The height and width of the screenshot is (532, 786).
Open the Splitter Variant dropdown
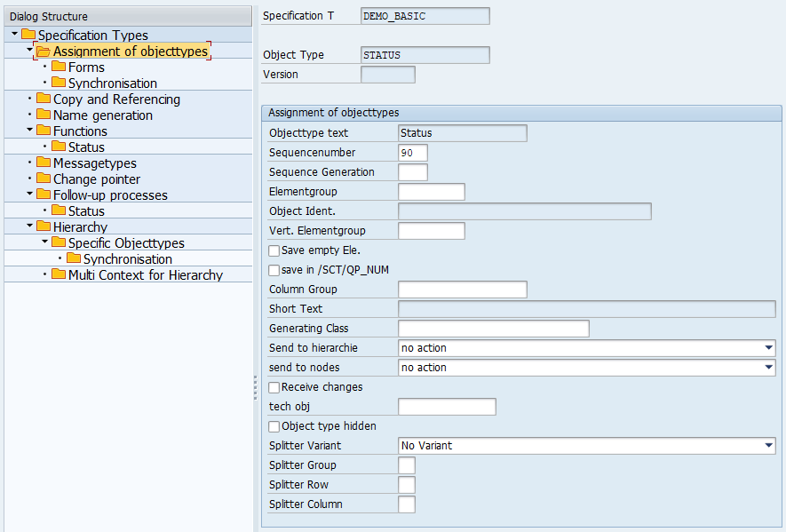click(x=767, y=446)
